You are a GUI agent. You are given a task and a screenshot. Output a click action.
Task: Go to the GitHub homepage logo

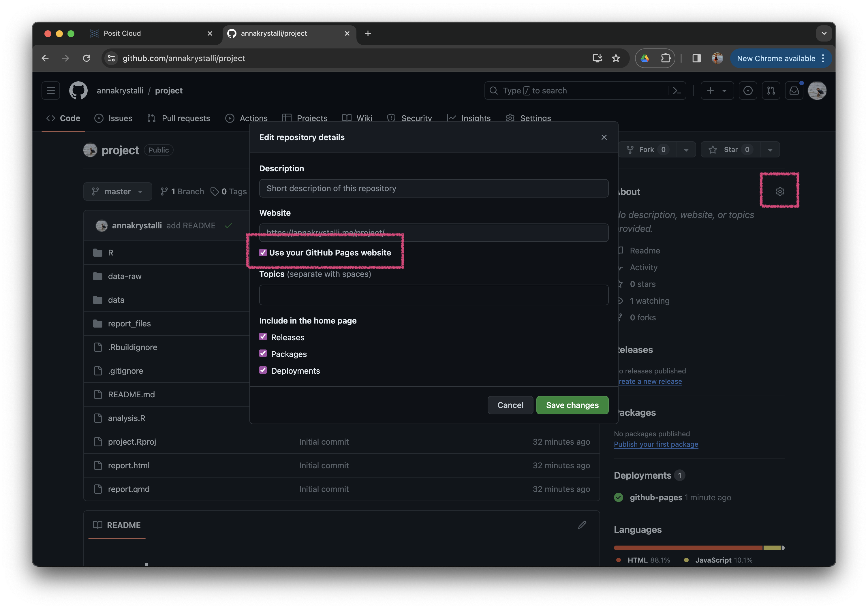(78, 91)
